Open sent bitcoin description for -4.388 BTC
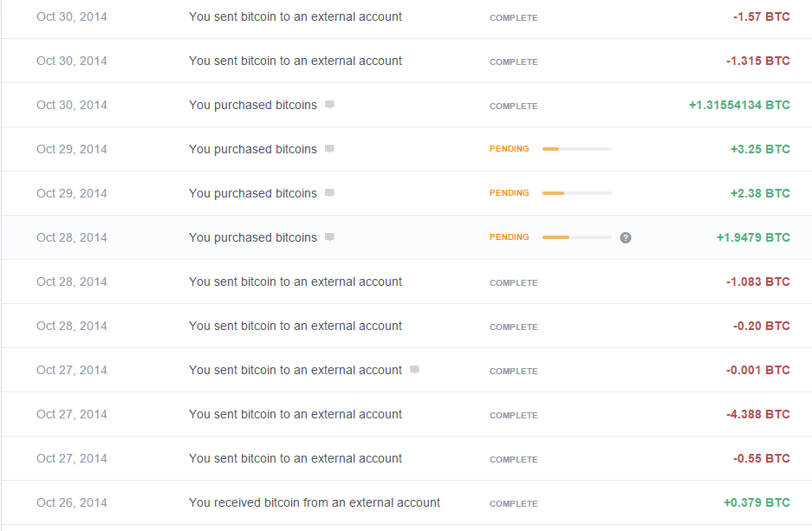This screenshot has width=812, height=531. click(x=296, y=414)
